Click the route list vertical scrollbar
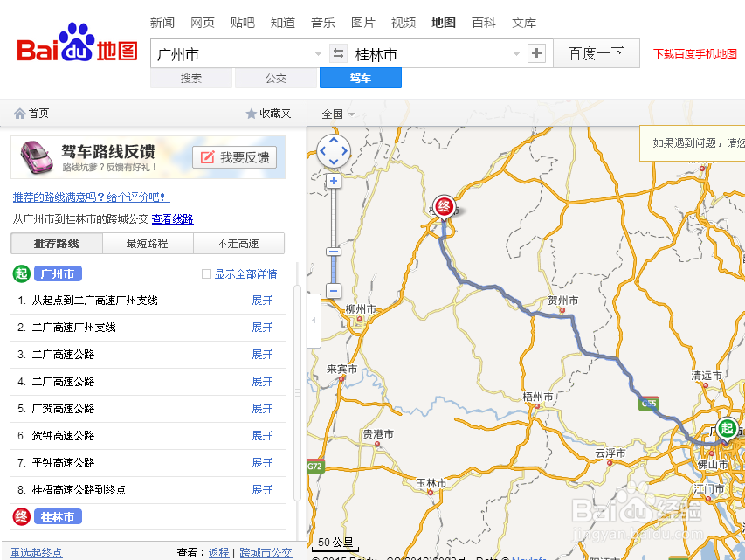This screenshot has height=560, width=745. pyautogui.click(x=298, y=393)
